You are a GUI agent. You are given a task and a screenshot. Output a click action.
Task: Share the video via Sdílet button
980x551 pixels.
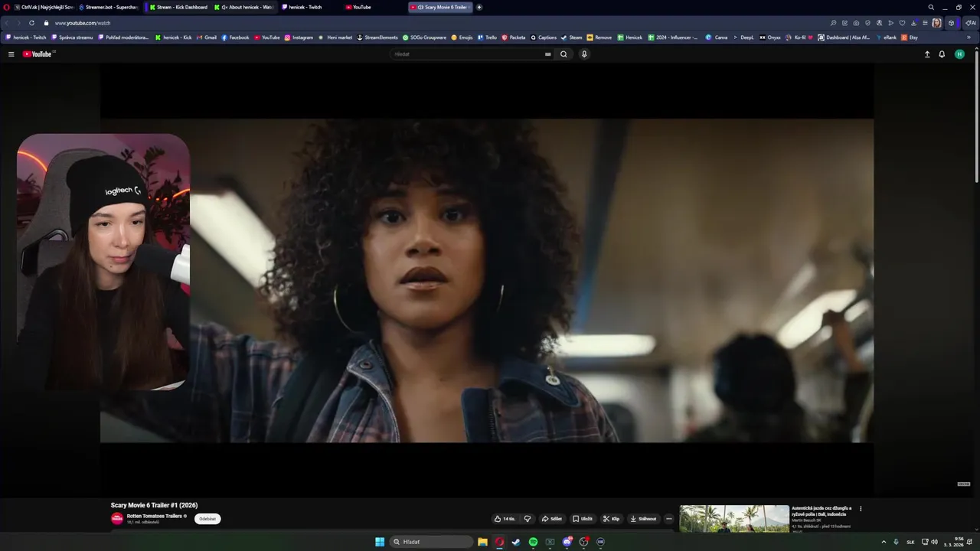point(552,519)
